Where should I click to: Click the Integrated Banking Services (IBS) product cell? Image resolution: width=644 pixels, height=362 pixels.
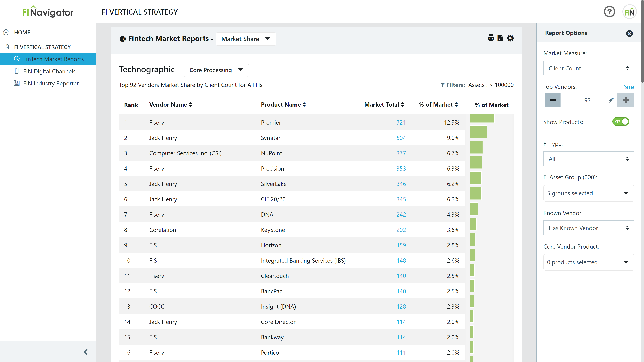click(303, 261)
